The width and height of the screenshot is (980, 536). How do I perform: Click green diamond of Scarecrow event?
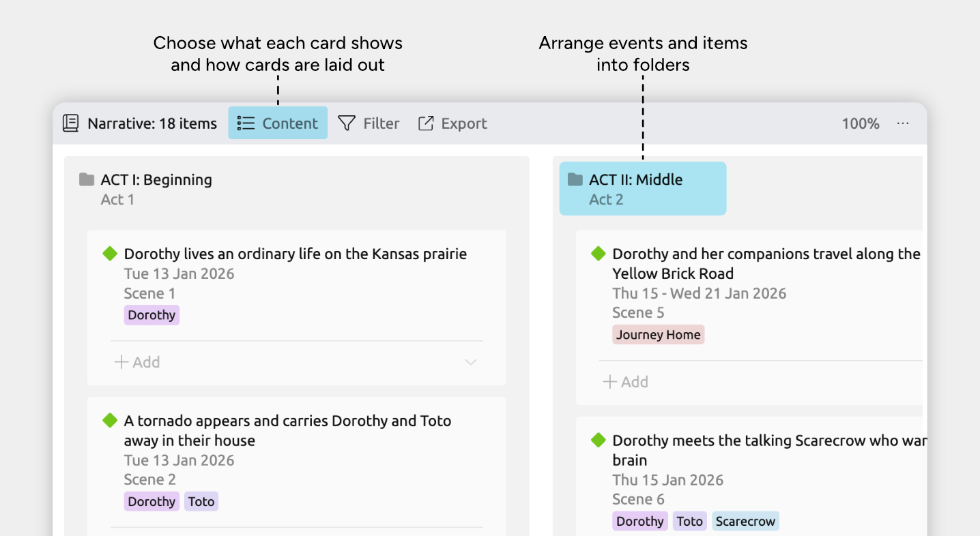point(599,441)
